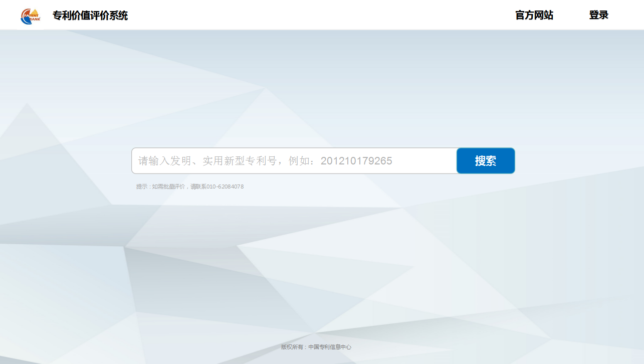Open the 登录 login page
This screenshot has height=364, width=644.
pyautogui.click(x=598, y=15)
